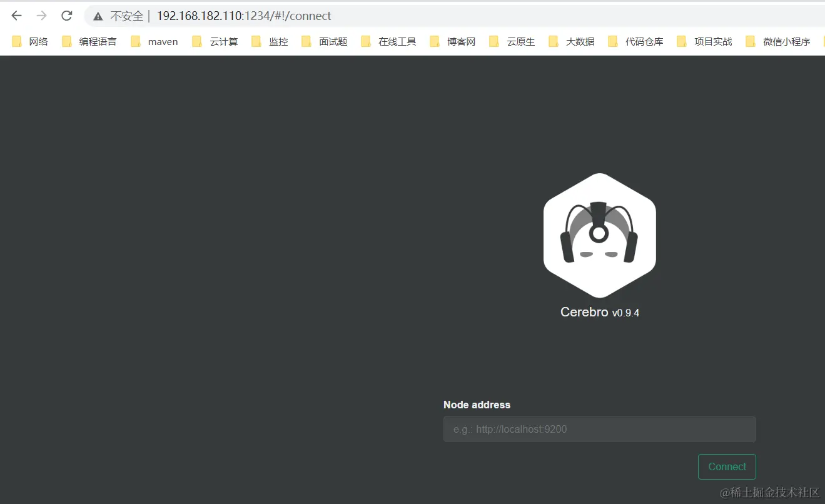Reload the page with refresh icon

pos(67,16)
